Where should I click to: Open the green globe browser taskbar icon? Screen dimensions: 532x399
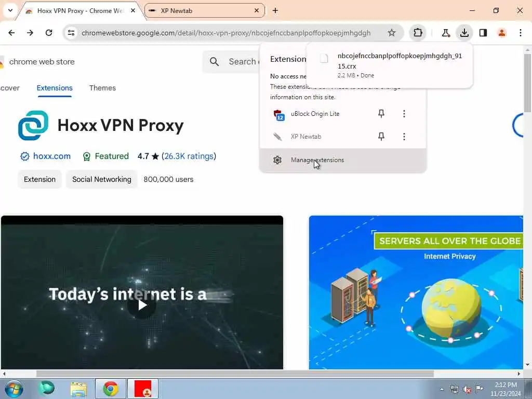click(x=47, y=388)
